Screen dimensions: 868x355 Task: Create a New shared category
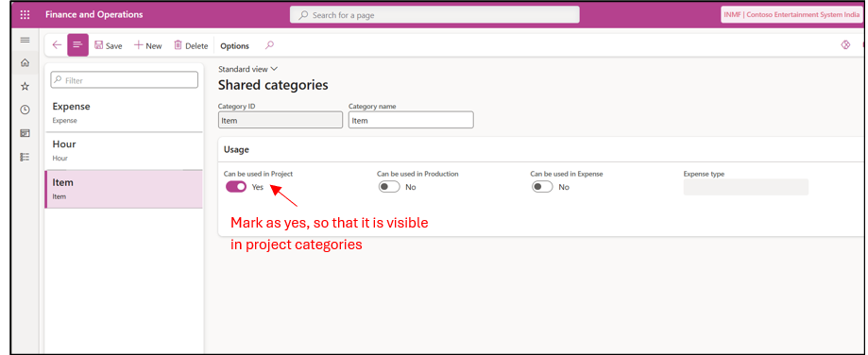click(x=147, y=46)
